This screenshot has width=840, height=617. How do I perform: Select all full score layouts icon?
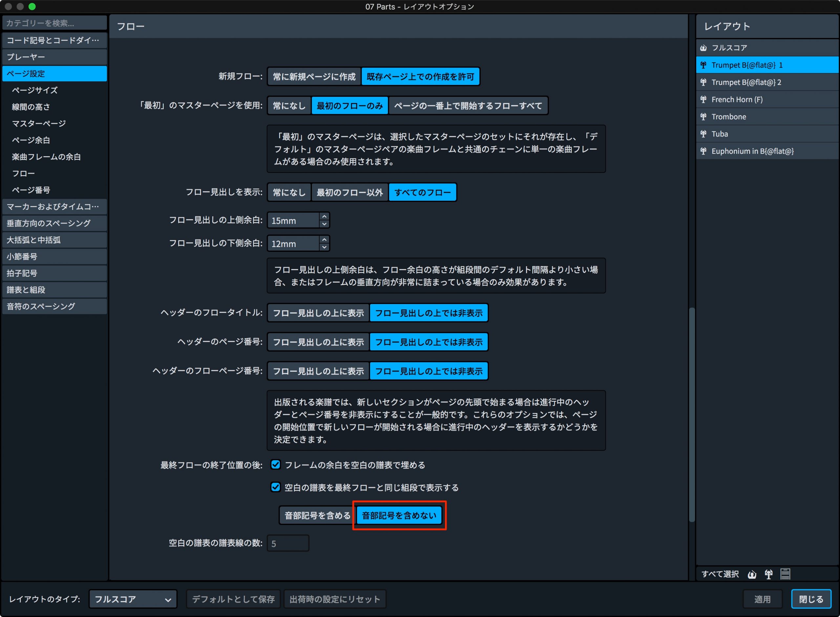click(x=752, y=574)
